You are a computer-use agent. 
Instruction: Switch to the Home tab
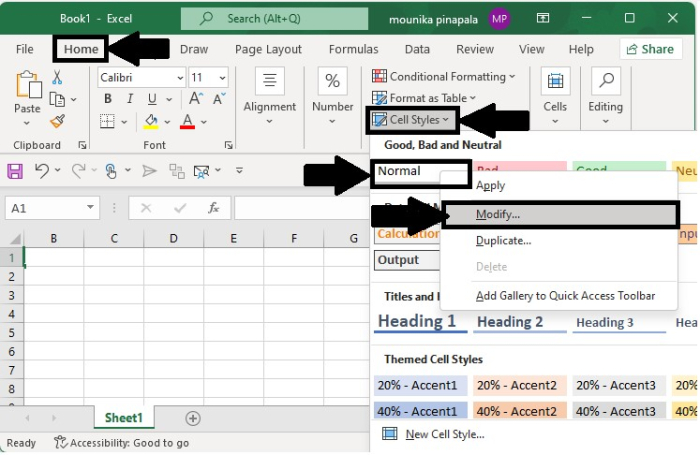pyautogui.click(x=81, y=49)
